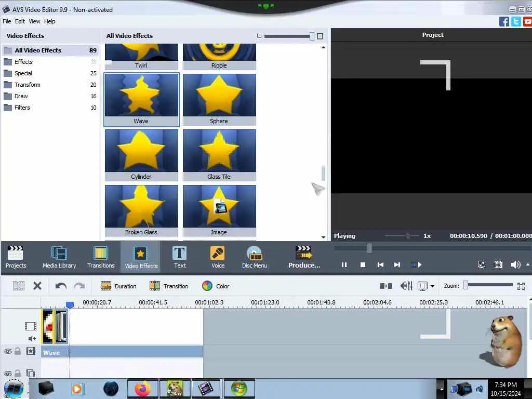
Task: Redo the last action
Action: [79, 286]
